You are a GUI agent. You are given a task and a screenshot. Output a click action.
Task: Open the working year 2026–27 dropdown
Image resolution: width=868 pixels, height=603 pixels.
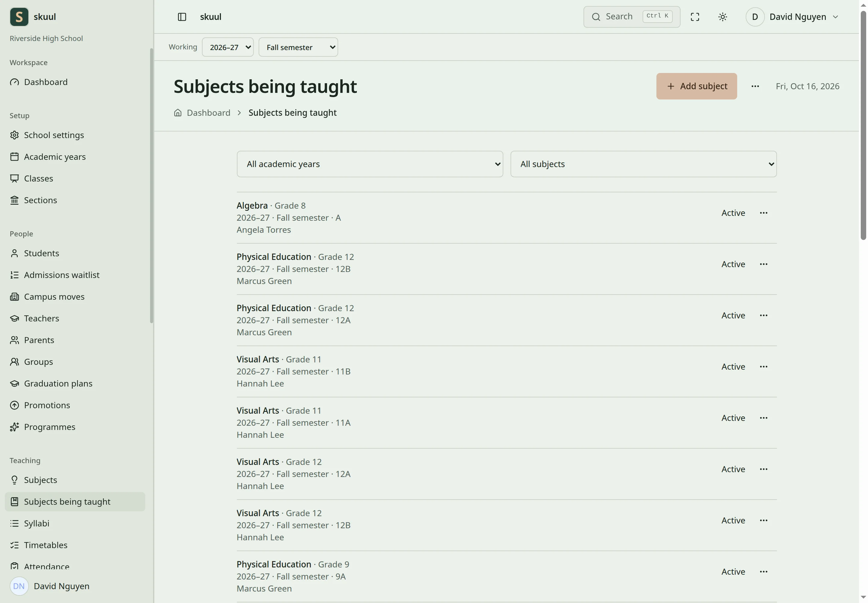tap(227, 47)
